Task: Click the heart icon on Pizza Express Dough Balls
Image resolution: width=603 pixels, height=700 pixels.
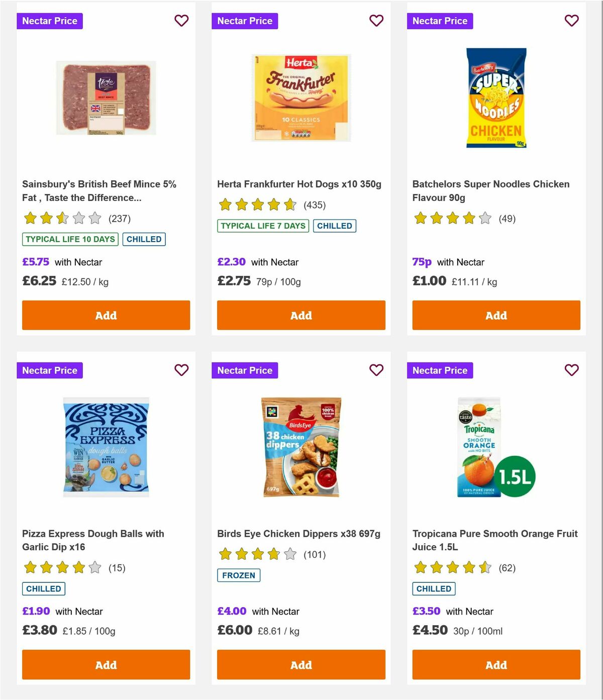Action: tap(181, 370)
